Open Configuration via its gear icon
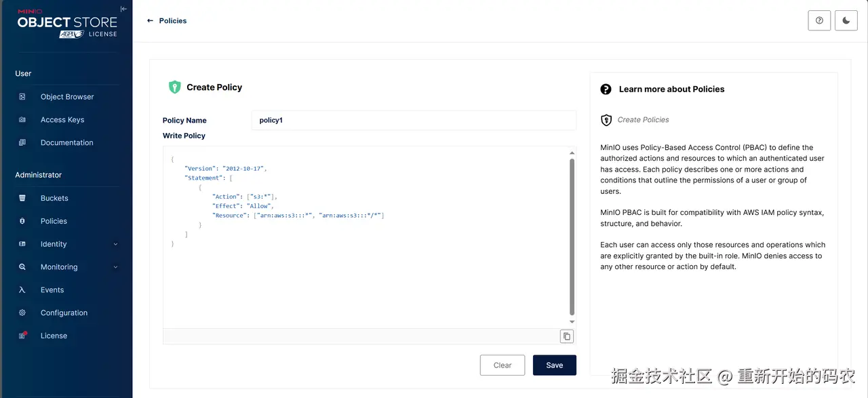This screenshot has height=398, width=868. click(22, 313)
